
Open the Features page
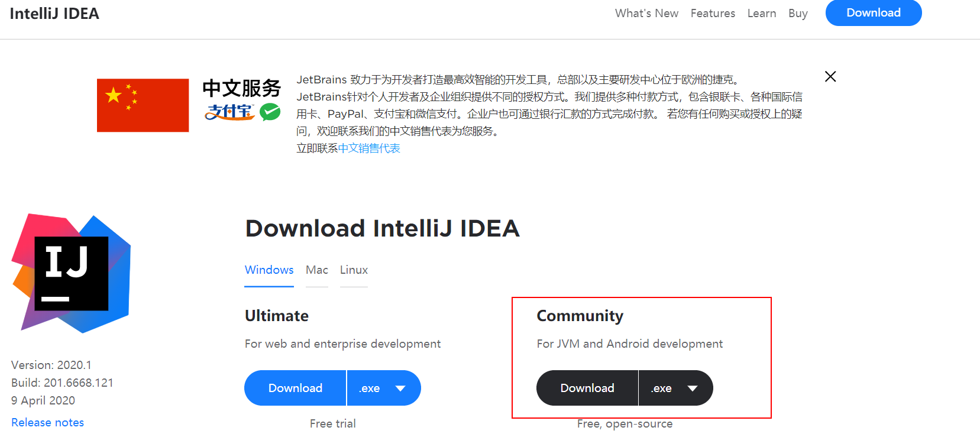713,13
